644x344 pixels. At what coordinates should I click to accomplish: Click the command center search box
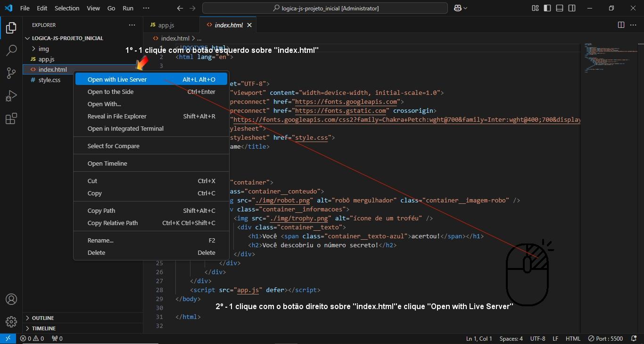(x=325, y=8)
